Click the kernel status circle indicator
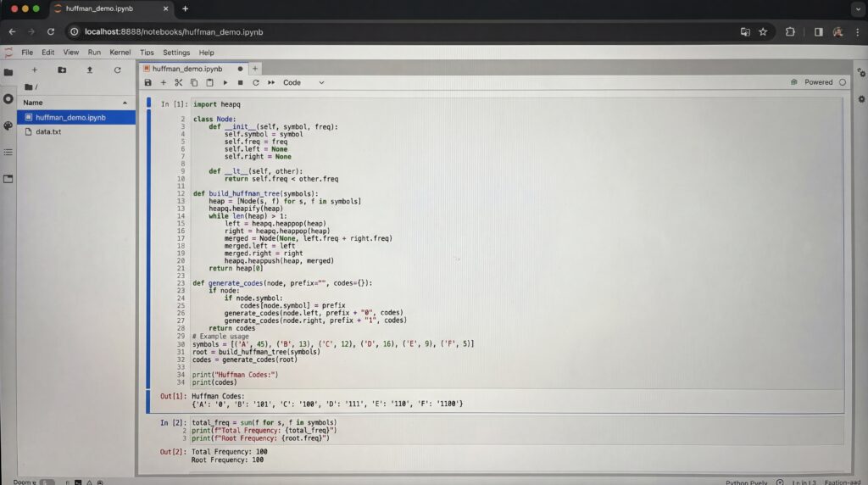 [843, 82]
